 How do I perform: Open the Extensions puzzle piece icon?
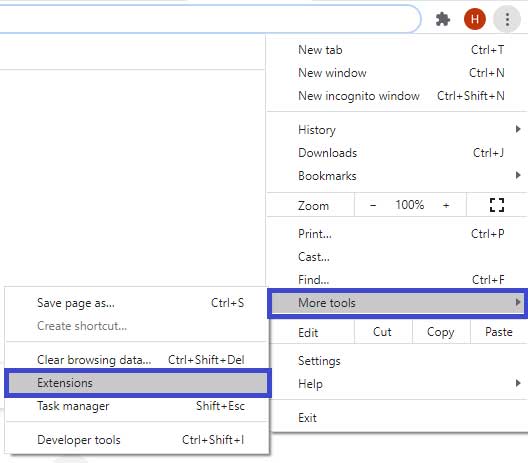[x=443, y=19]
